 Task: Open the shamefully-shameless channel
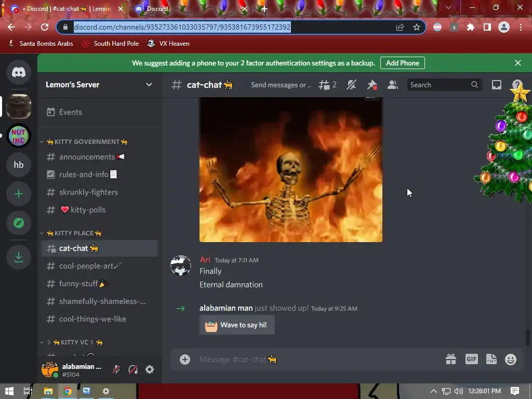99,301
